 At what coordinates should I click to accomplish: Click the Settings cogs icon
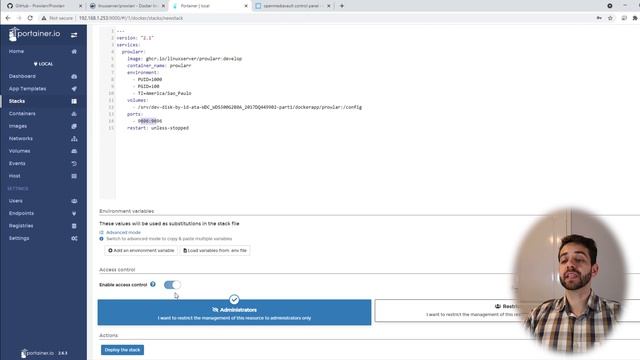point(74,238)
